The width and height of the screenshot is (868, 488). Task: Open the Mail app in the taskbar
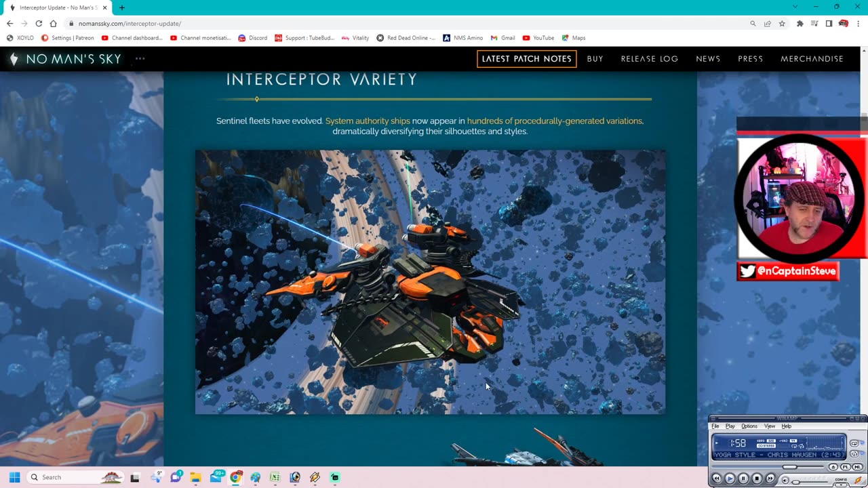[x=216, y=477]
